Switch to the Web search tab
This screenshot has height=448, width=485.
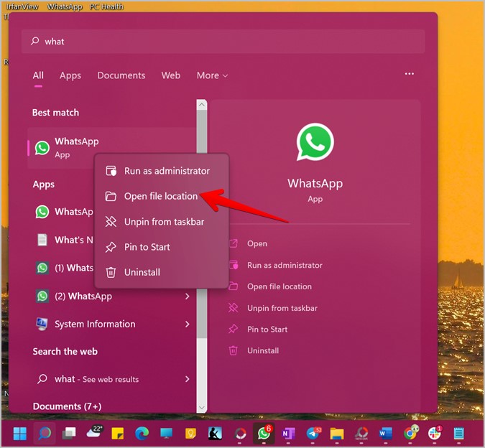pos(171,75)
